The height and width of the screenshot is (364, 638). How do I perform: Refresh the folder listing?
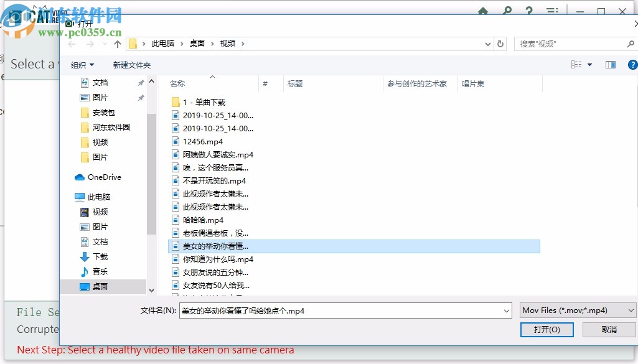[x=500, y=44]
